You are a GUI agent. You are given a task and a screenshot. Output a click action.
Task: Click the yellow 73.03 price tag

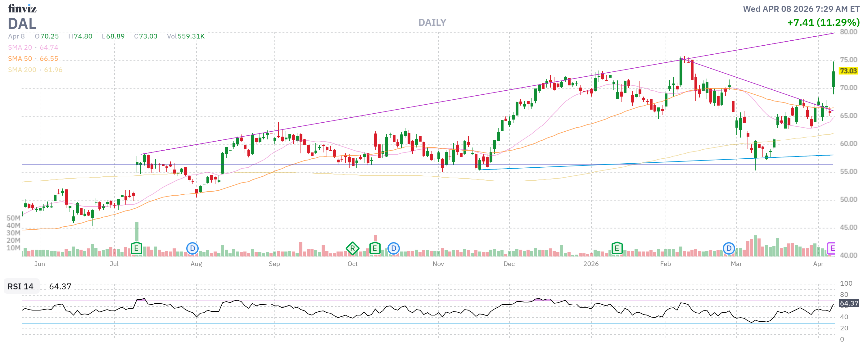pos(848,71)
